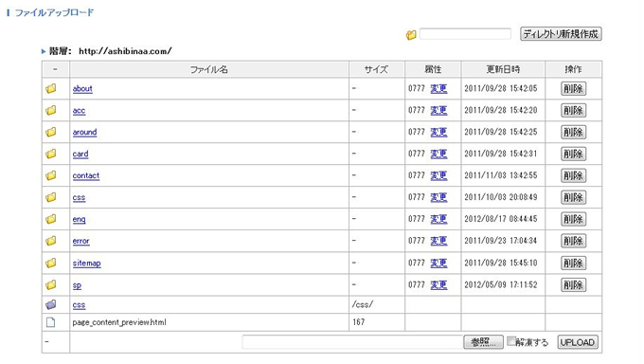Change permissions with 変更 on the about row

click(438, 88)
